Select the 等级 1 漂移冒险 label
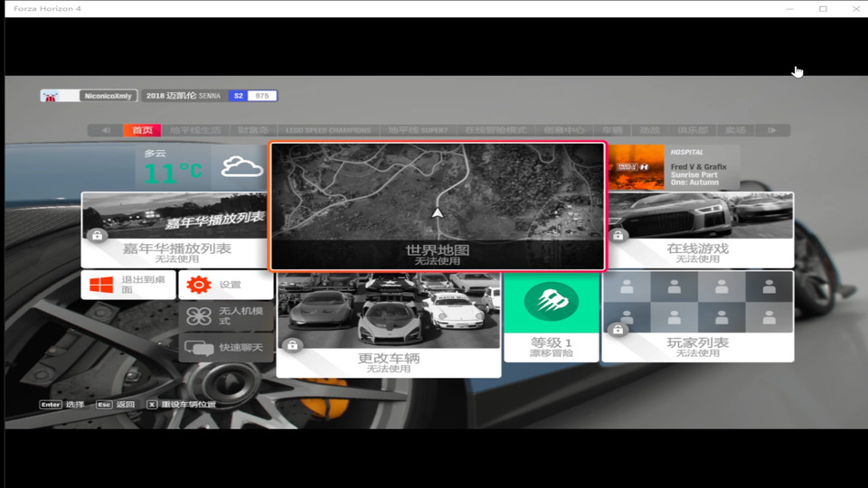 click(552, 347)
